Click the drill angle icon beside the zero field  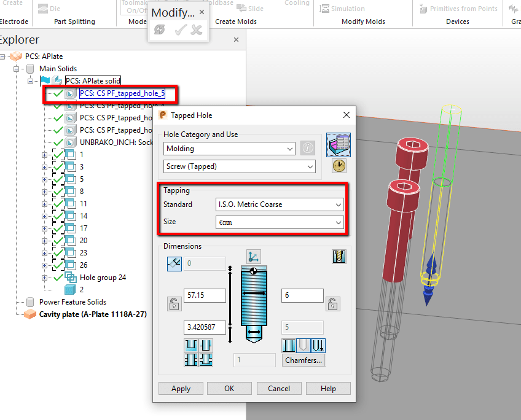(x=174, y=263)
